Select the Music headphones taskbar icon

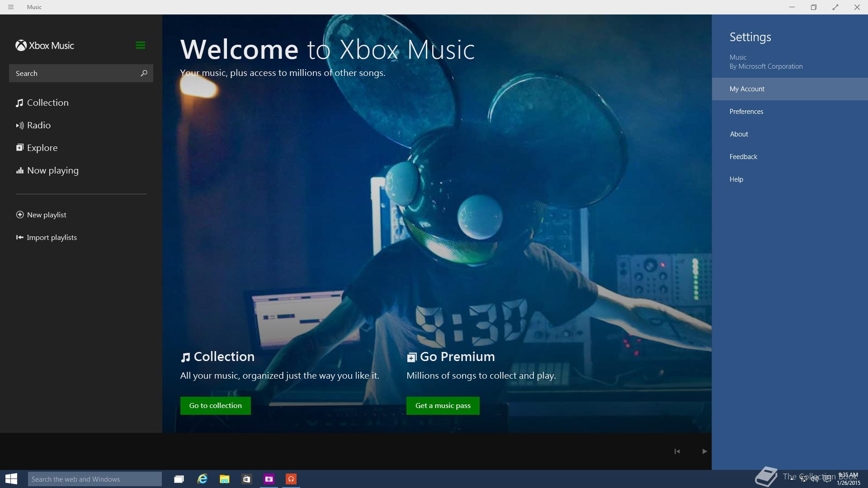pos(291,479)
